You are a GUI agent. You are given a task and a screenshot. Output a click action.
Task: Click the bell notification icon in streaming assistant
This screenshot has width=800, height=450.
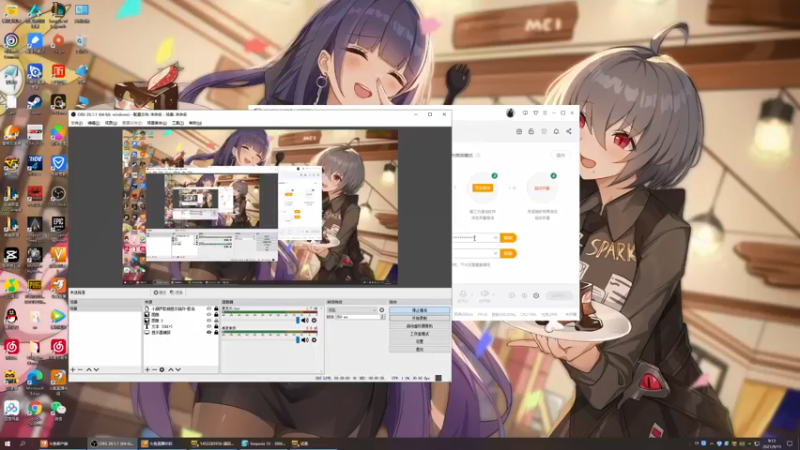click(x=556, y=132)
